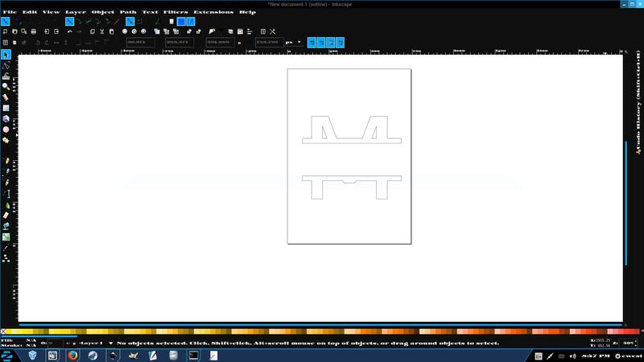Select the Bezier pen tool
The width and height of the screenshot is (644, 362).
[x=6, y=171]
